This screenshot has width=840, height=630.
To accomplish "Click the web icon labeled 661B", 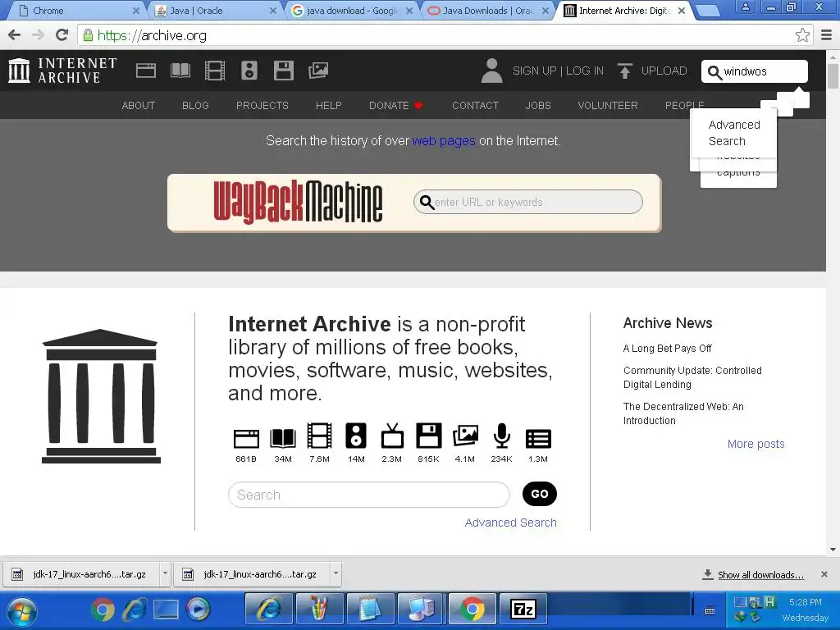I will [x=246, y=438].
